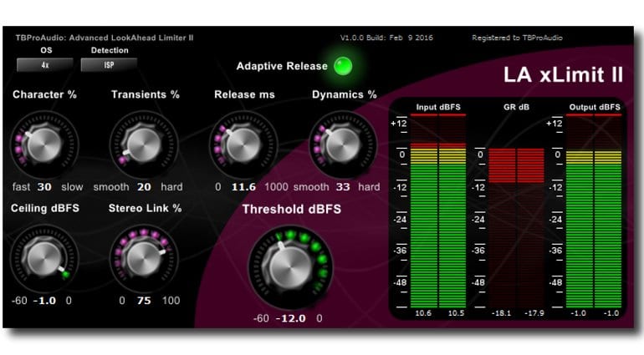The height and width of the screenshot is (355, 644).
Task: Click the Threshold dBFS label
Action: 292,210
